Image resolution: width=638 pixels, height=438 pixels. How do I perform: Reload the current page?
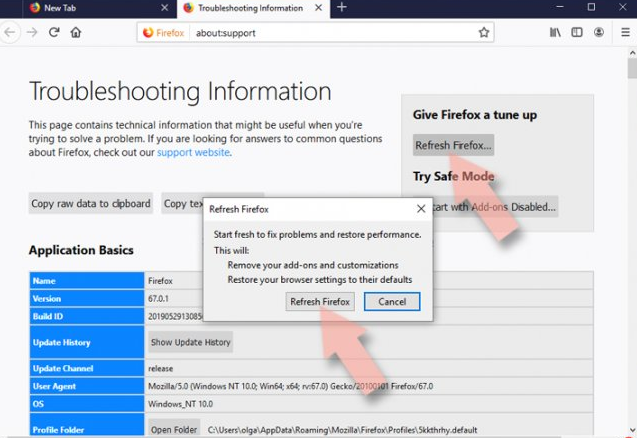(54, 32)
